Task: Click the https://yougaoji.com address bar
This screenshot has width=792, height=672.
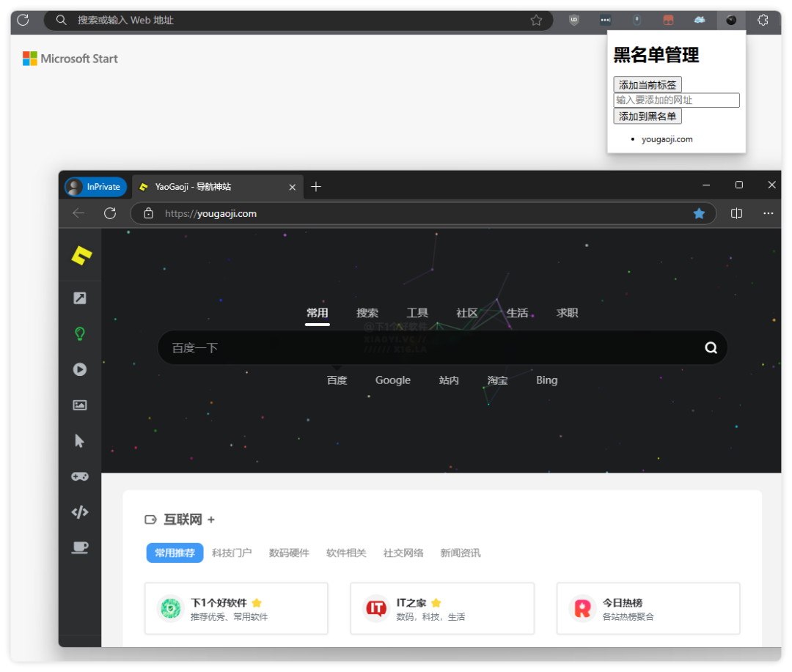Action: 423,213
